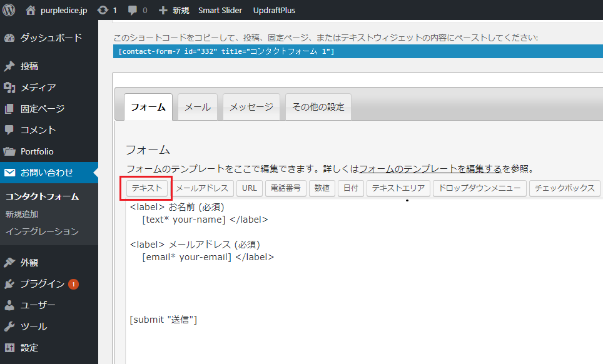Click the Portfolio folder icon

pos(9,151)
